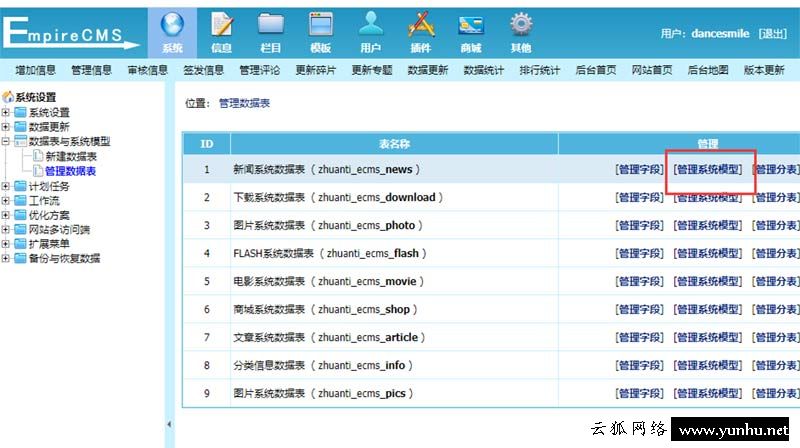Select 新建数据表 in the sidebar tree
800x448 pixels.
[x=70, y=157]
